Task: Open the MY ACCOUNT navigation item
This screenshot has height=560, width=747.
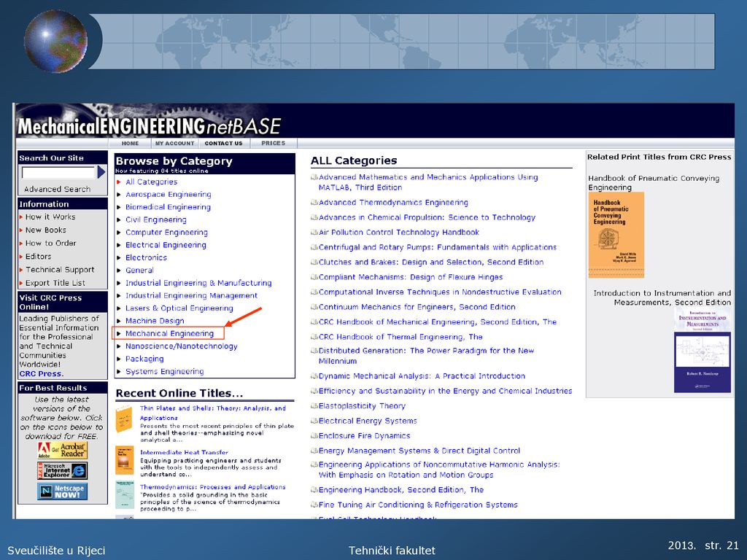Action: [x=175, y=144]
